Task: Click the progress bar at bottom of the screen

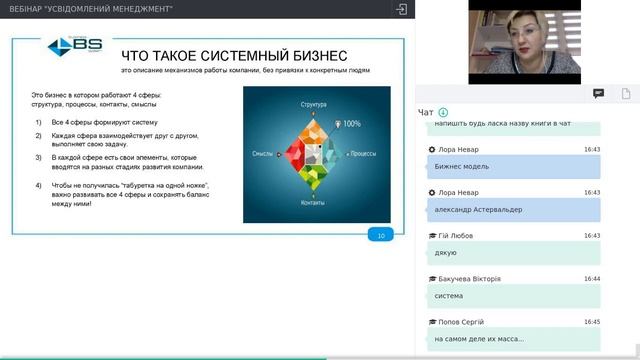Action: coord(320,358)
